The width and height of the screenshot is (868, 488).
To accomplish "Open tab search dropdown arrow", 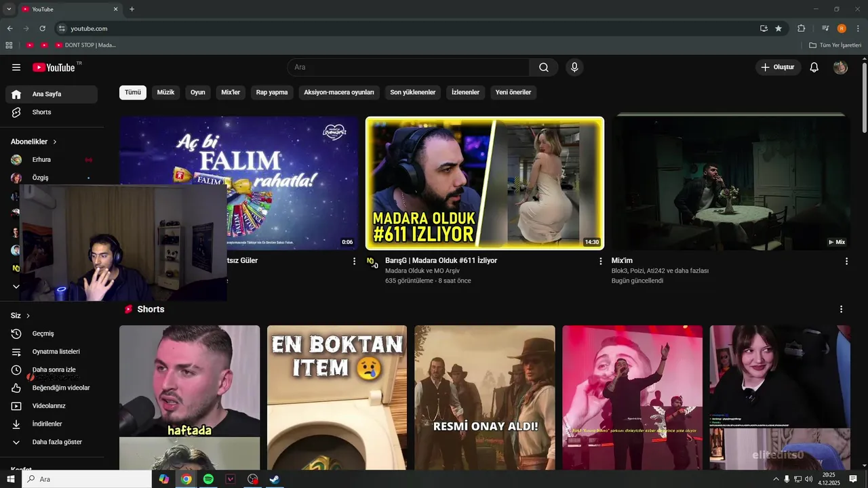I will (9, 9).
